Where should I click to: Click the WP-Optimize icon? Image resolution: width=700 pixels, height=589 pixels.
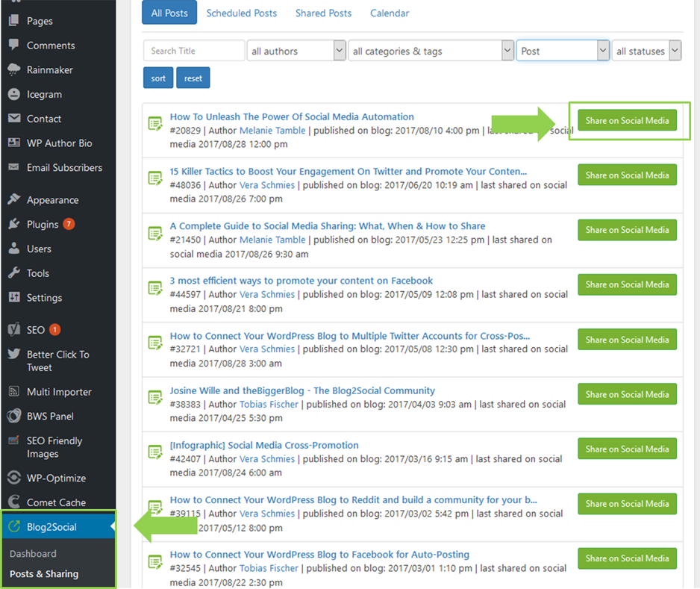pyautogui.click(x=14, y=477)
